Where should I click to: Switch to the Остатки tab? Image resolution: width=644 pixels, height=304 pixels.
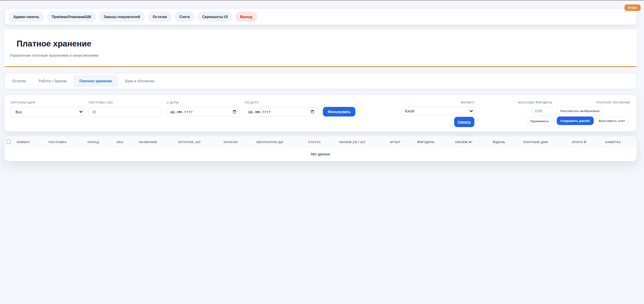tap(19, 81)
